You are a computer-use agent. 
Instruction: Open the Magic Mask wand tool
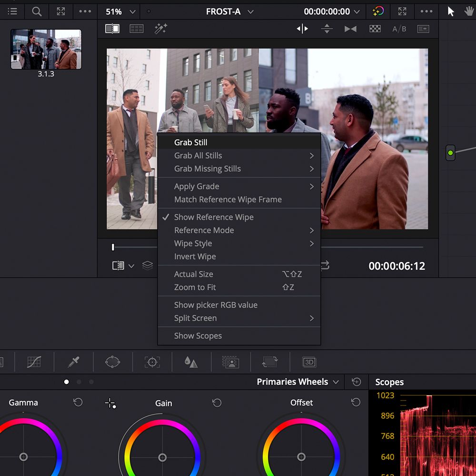tap(160, 29)
